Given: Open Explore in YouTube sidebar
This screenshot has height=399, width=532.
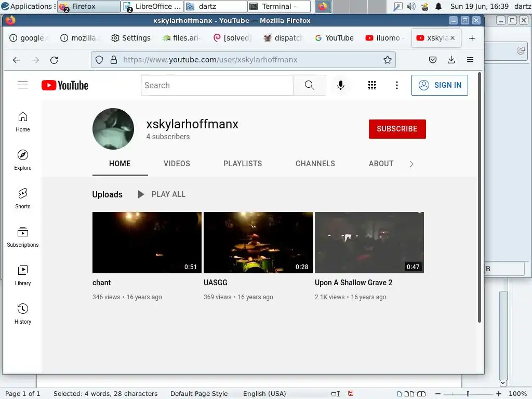Looking at the screenshot, I should pyautogui.click(x=23, y=160).
